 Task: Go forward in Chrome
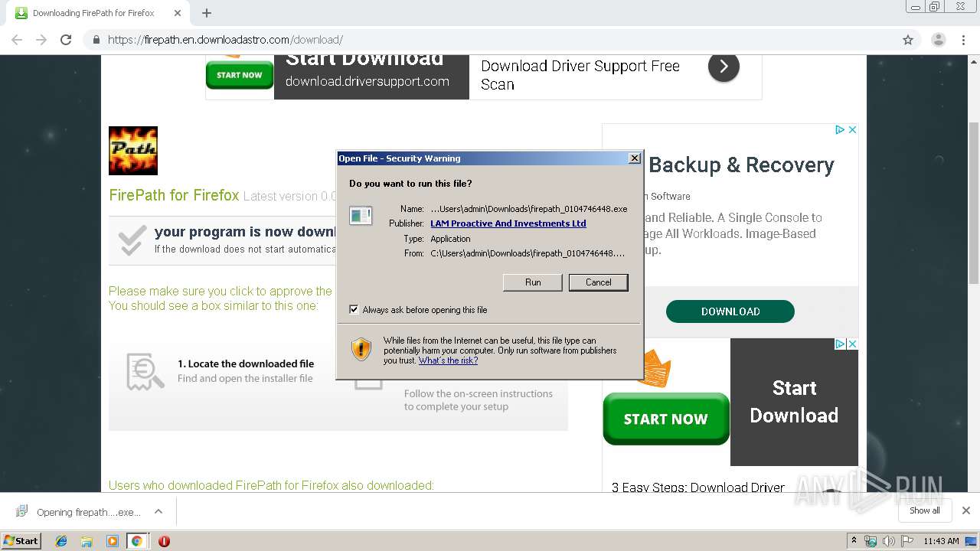pyautogui.click(x=41, y=40)
